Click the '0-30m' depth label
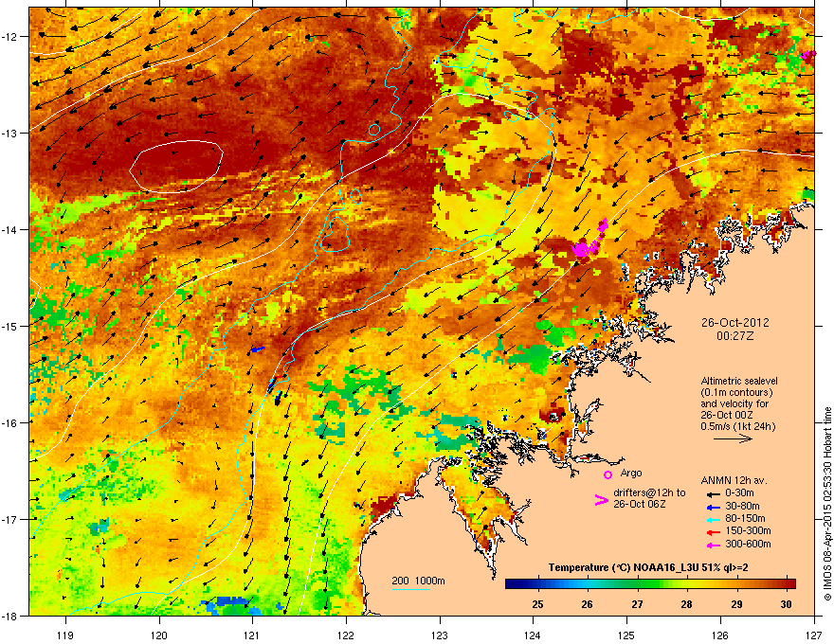 click(739, 492)
